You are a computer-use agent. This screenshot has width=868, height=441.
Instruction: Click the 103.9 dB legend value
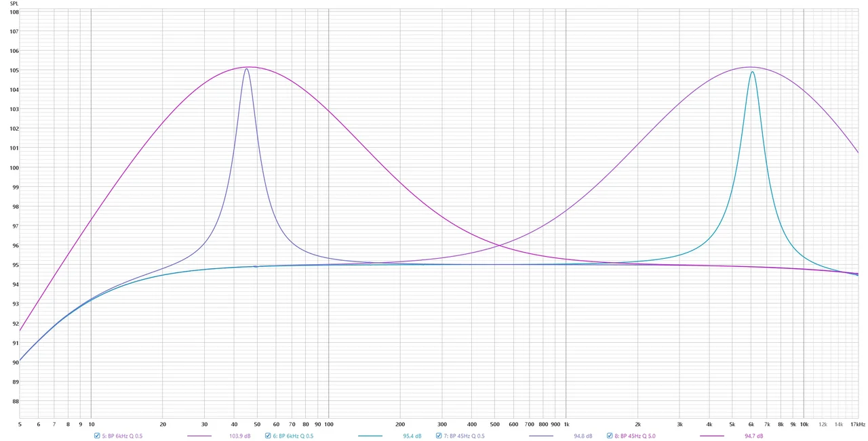[239, 436]
